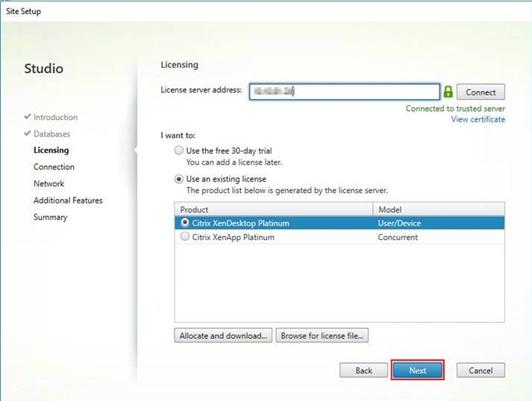
Task: Open the Connection step in sidebar
Action: pyautogui.click(x=54, y=167)
